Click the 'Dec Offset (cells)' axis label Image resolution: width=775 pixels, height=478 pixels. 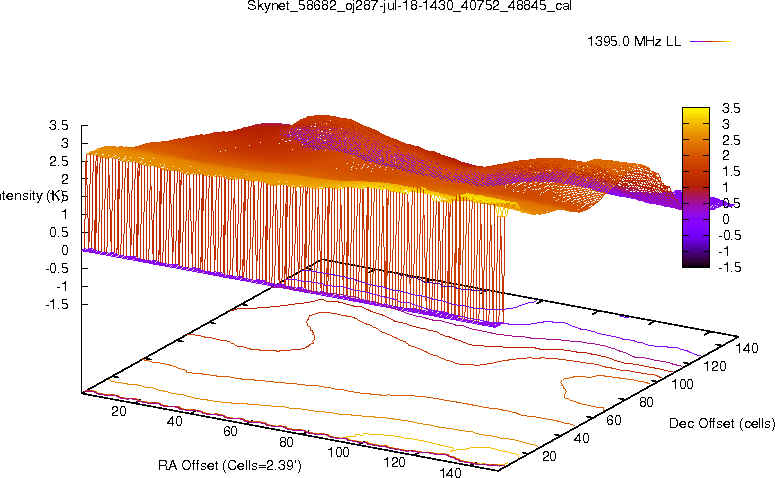coord(721,423)
